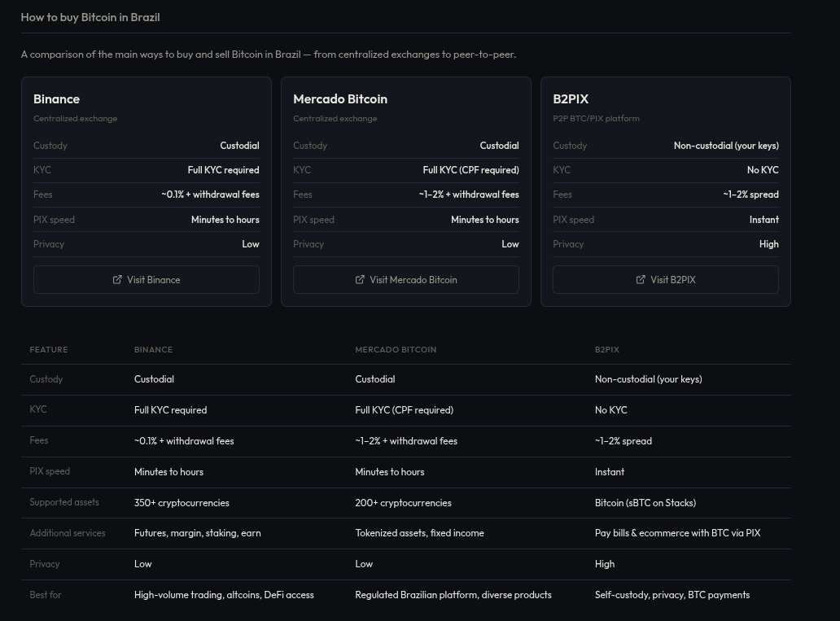Click 'Full KYC (CPF required)' in the Mercado Bitcoin card

[471, 170]
